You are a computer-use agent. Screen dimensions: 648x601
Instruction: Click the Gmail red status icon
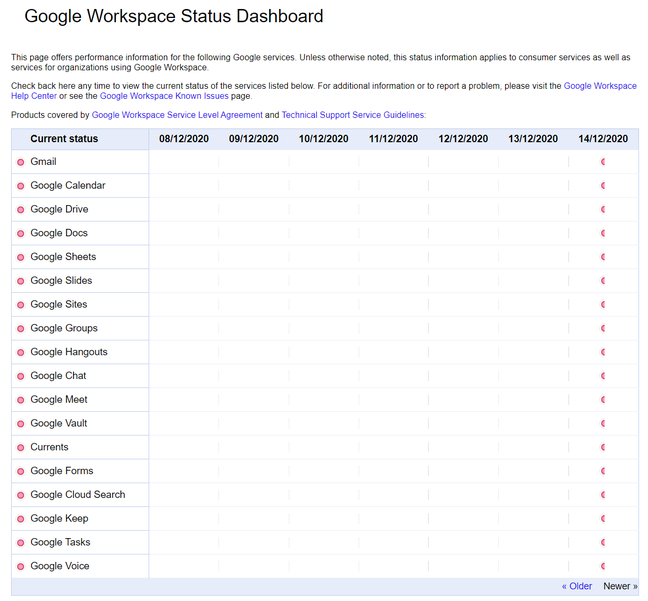20,162
